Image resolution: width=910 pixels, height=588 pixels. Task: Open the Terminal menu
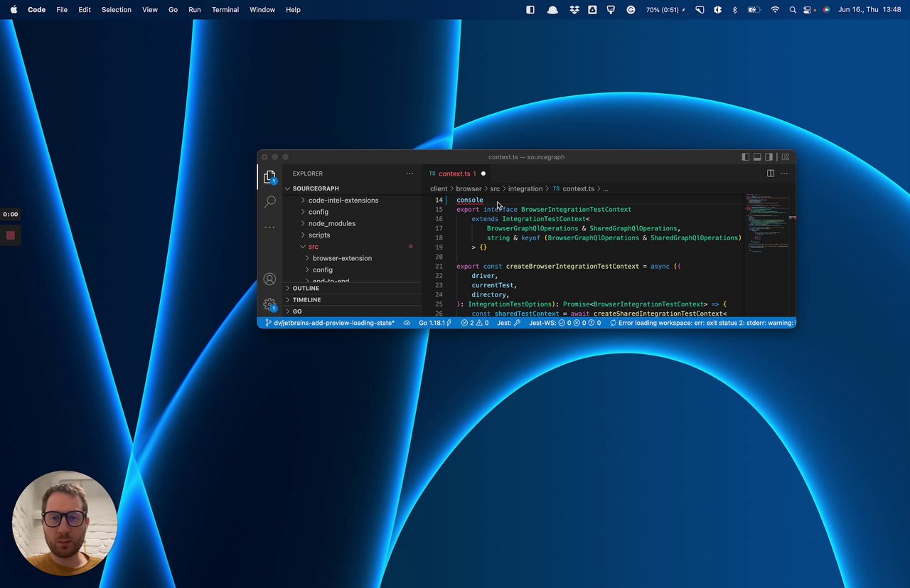click(x=225, y=10)
